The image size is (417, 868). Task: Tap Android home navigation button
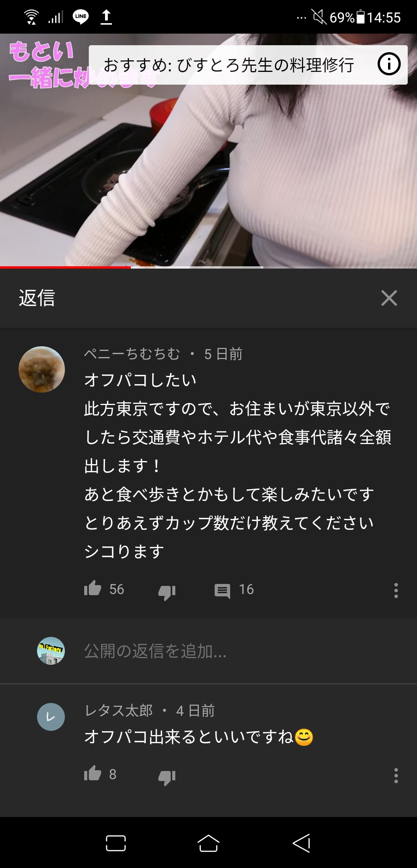coord(208,843)
